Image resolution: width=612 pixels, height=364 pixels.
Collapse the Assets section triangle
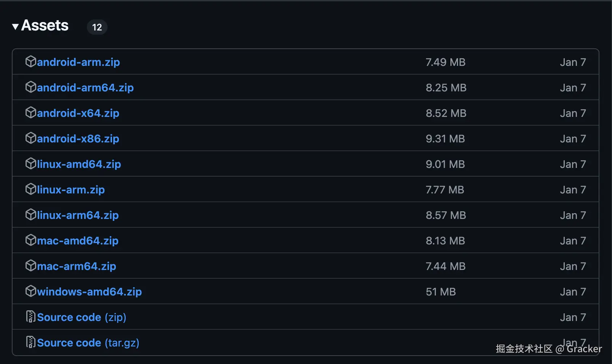(15, 27)
